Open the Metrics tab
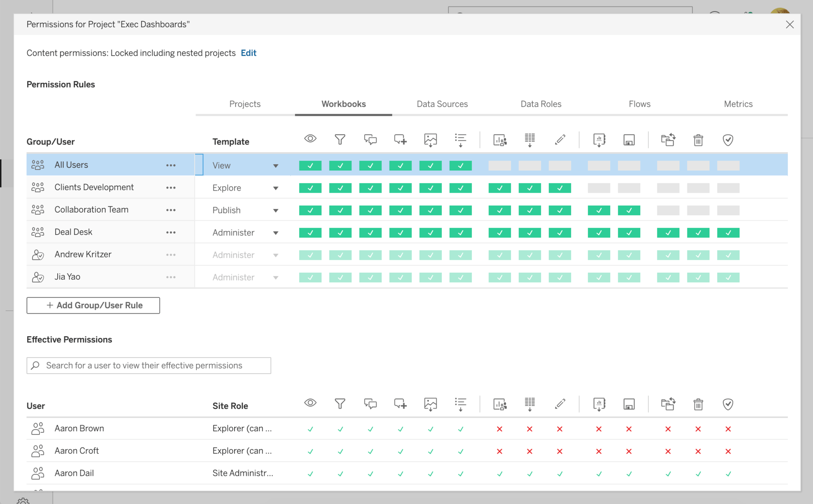 [738, 104]
